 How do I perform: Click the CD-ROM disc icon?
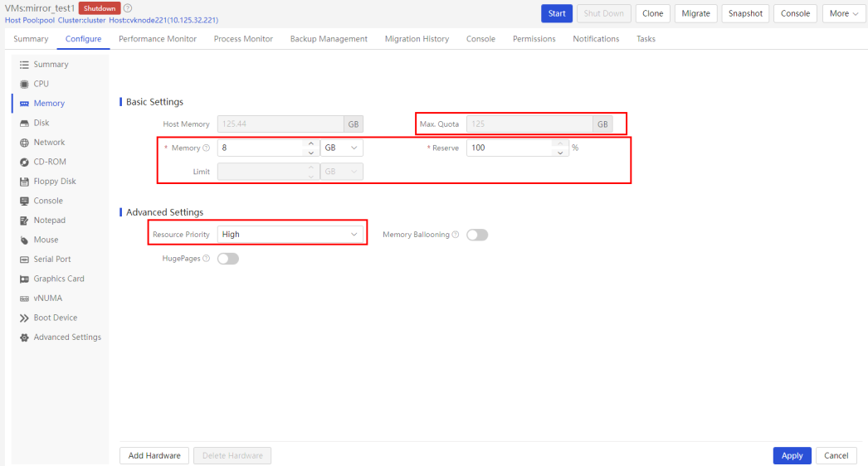coord(24,163)
